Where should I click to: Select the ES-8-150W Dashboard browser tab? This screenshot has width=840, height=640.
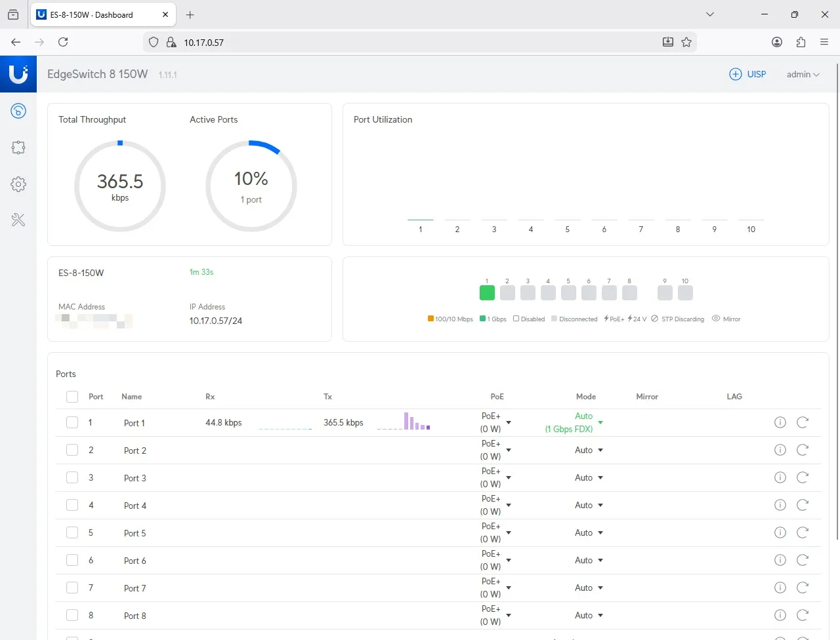click(x=92, y=14)
